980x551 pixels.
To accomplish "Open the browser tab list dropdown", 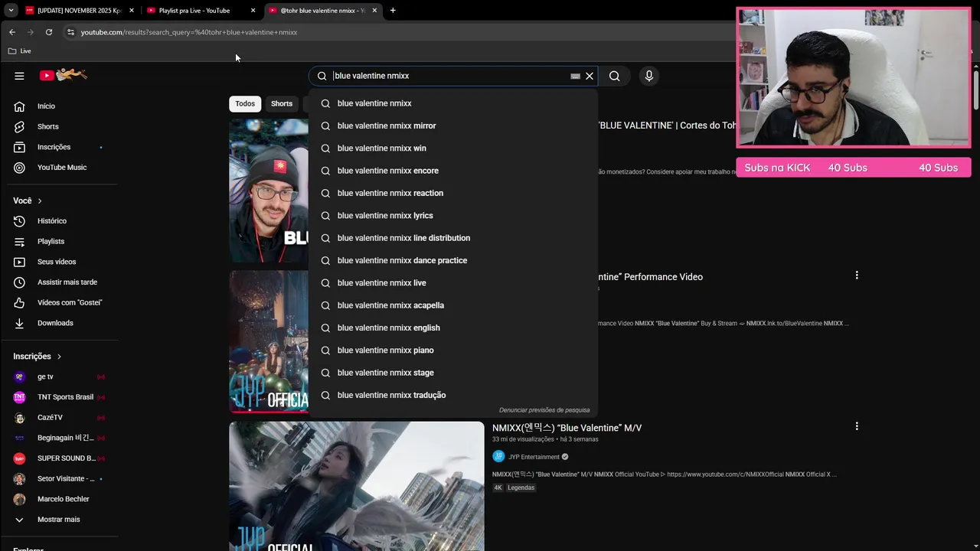I will pos(11,11).
